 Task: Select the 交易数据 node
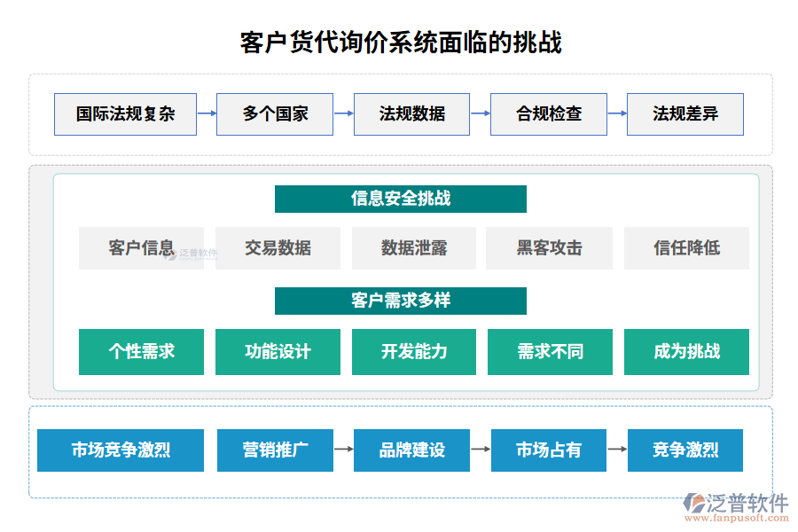pos(277,248)
